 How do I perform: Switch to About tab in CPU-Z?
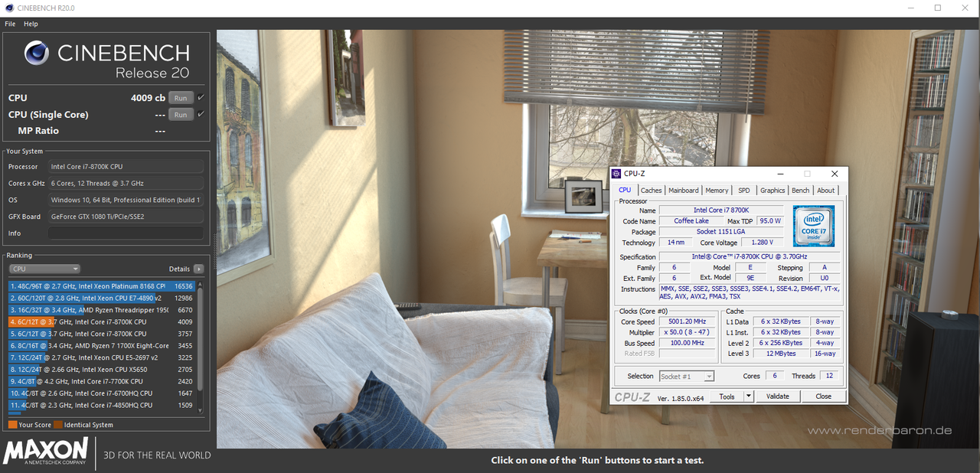(826, 191)
